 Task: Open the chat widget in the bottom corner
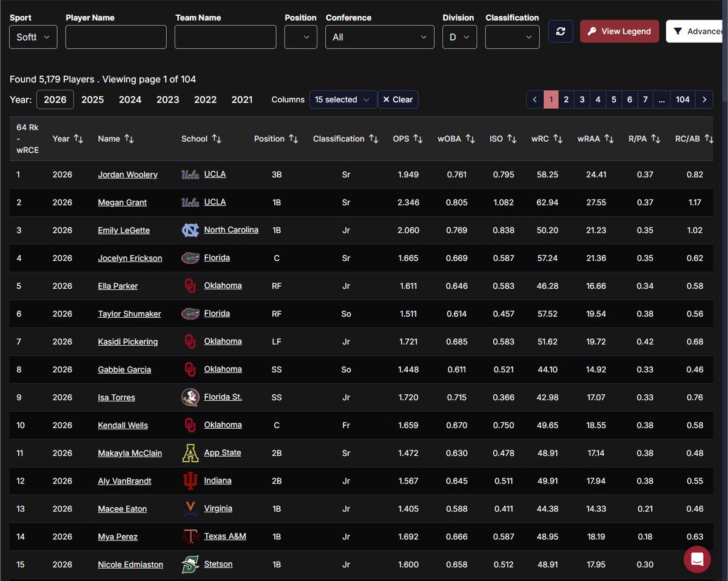click(x=696, y=560)
